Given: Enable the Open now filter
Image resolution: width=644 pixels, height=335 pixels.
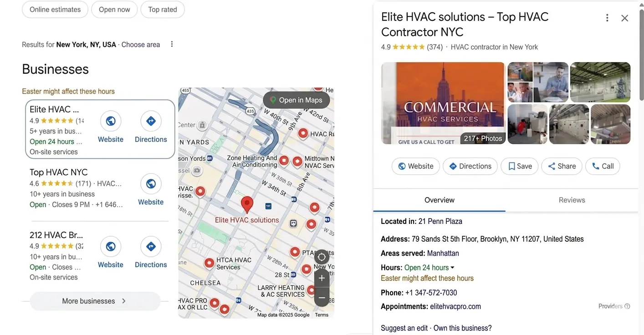Looking at the screenshot, I should click(114, 9).
